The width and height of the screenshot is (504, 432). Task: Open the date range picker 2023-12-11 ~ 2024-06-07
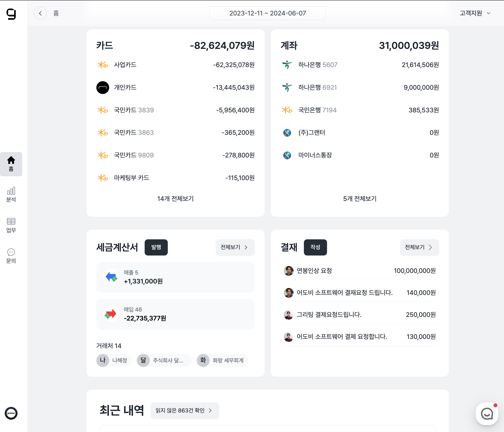tap(267, 13)
